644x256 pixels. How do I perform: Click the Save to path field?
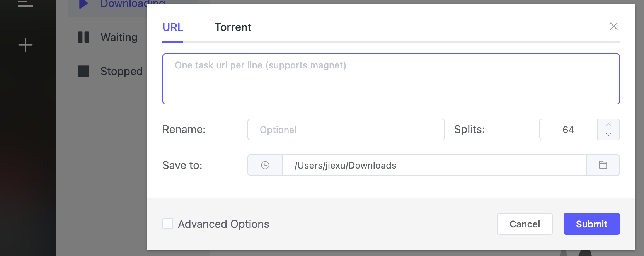tap(434, 165)
